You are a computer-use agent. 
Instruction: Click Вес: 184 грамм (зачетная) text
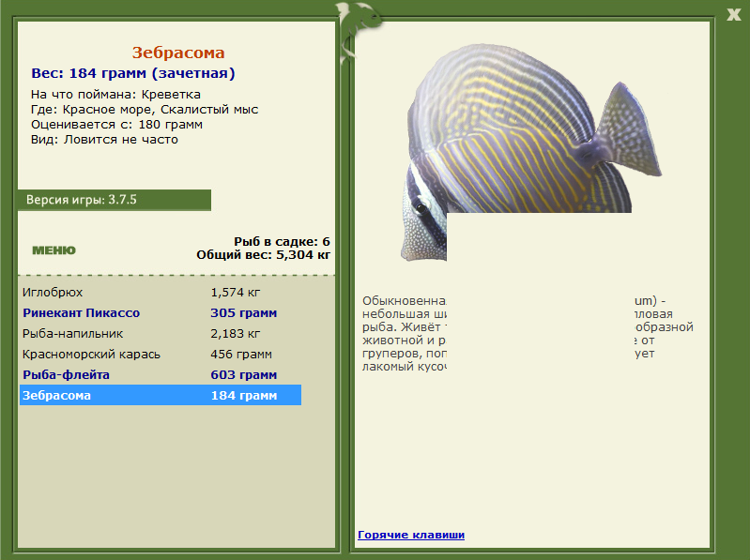click(x=133, y=73)
